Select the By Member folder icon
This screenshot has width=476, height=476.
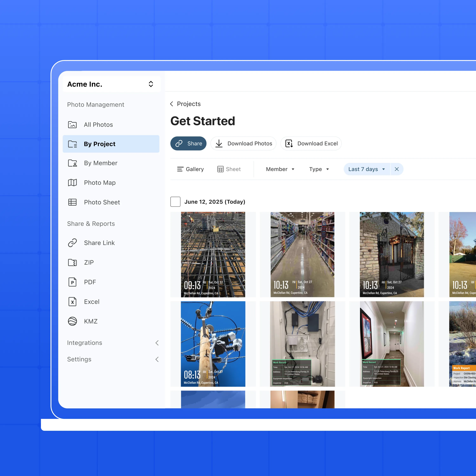[73, 163]
